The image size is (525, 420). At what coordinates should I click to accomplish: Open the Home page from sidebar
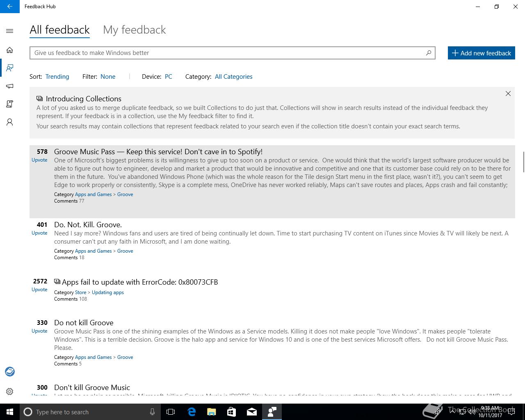tap(10, 50)
